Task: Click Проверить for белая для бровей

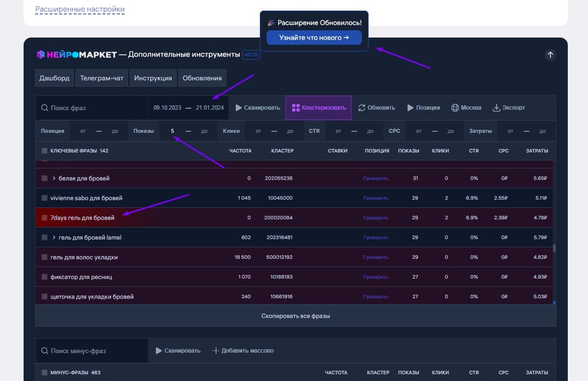Action: [x=375, y=178]
